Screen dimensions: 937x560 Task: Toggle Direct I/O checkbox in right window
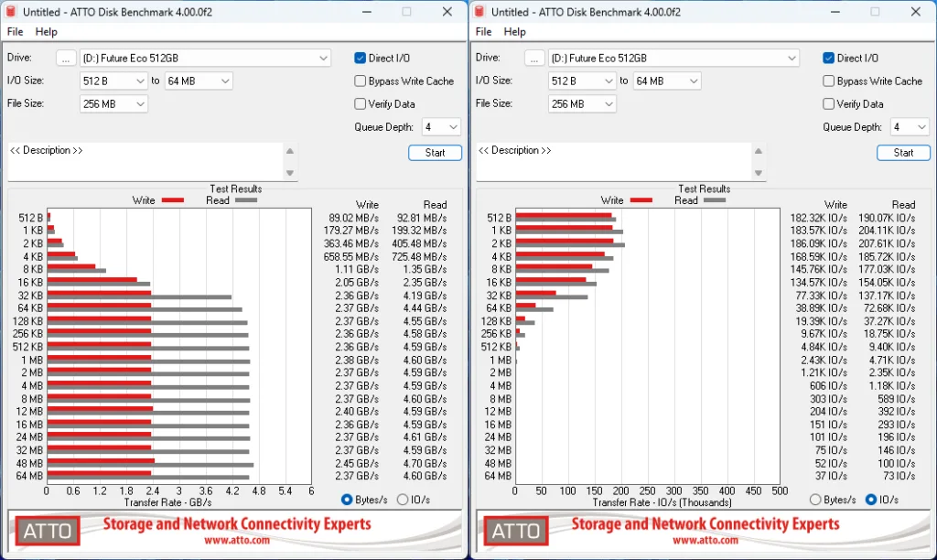coord(828,58)
